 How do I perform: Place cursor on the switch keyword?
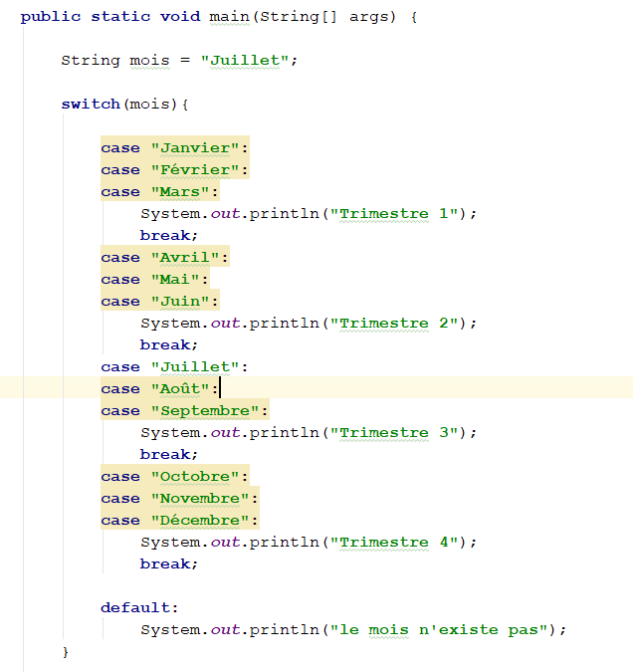pyautogui.click(x=91, y=104)
